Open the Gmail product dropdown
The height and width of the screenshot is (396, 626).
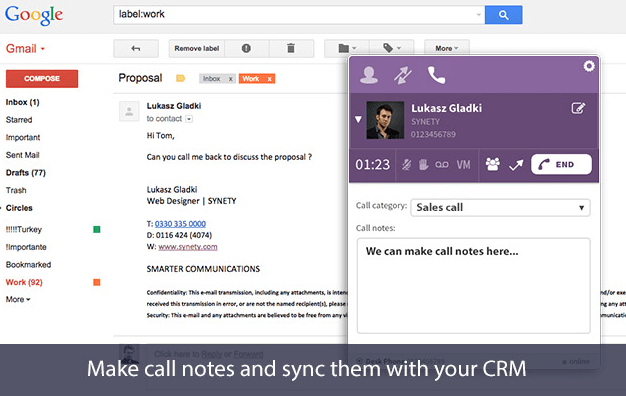click(25, 49)
